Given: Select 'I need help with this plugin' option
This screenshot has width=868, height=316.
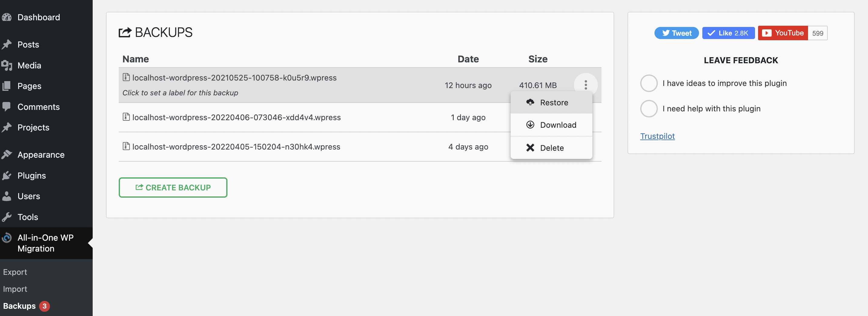Looking at the screenshot, I should coord(649,108).
